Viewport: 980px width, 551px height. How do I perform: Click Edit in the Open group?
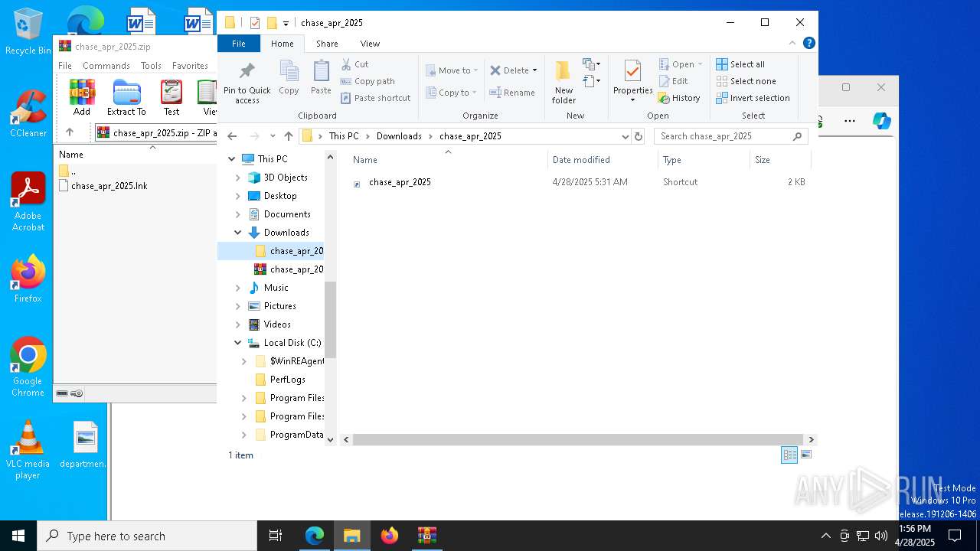(673, 81)
